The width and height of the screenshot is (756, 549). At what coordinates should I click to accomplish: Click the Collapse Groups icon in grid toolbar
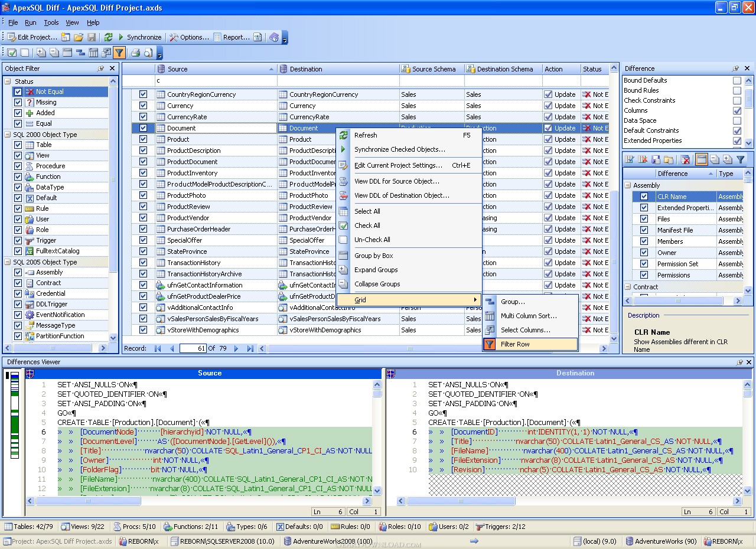pyautogui.click(x=54, y=53)
